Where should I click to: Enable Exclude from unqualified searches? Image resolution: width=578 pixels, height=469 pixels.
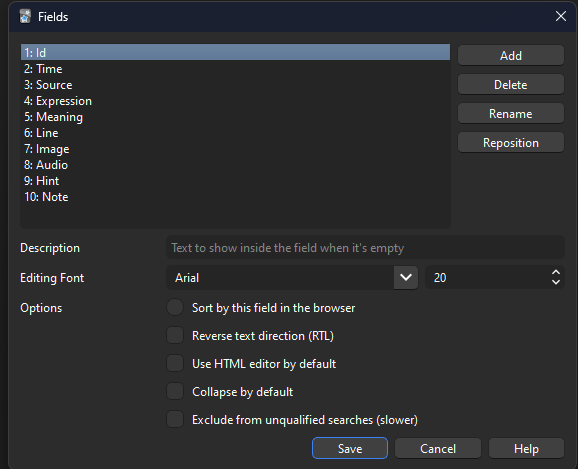175,419
